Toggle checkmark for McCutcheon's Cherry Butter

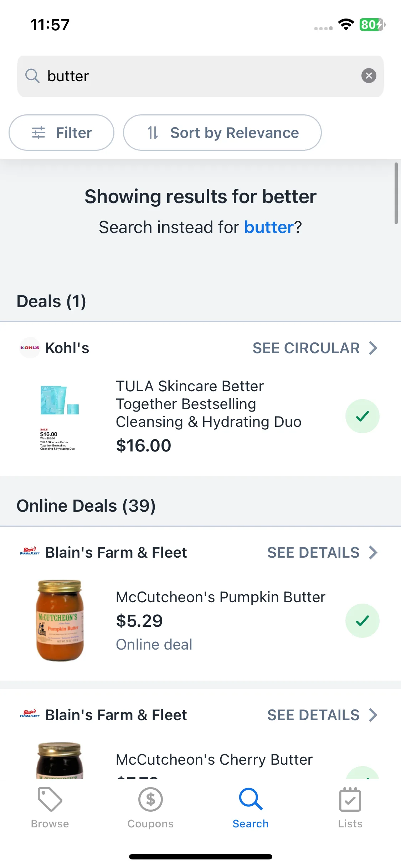pyautogui.click(x=362, y=773)
